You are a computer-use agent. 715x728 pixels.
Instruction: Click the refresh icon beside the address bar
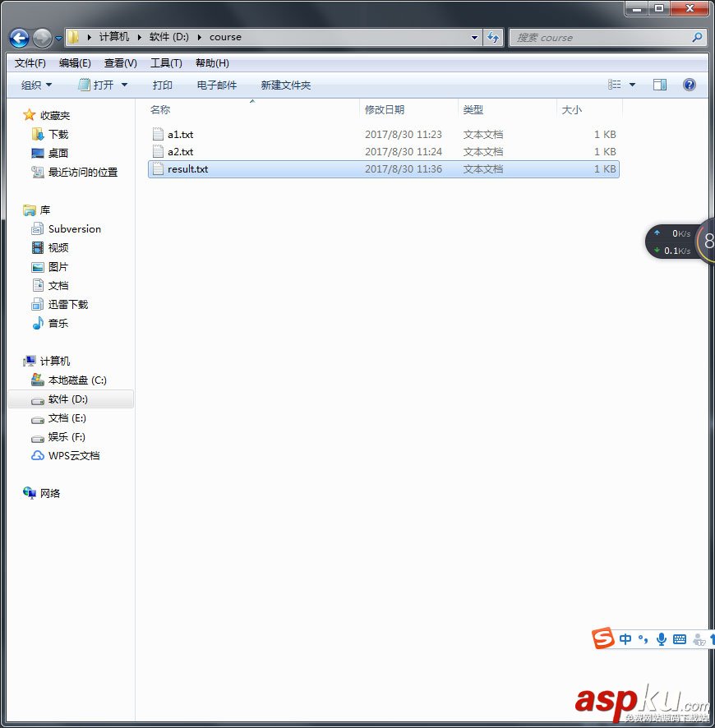pyautogui.click(x=491, y=37)
